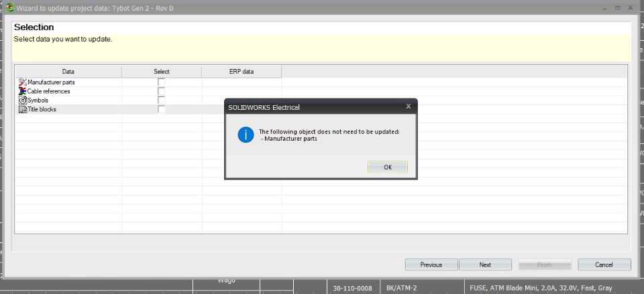This screenshot has height=294, width=644.
Task: Go back with the Previous button
Action: tap(431, 265)
